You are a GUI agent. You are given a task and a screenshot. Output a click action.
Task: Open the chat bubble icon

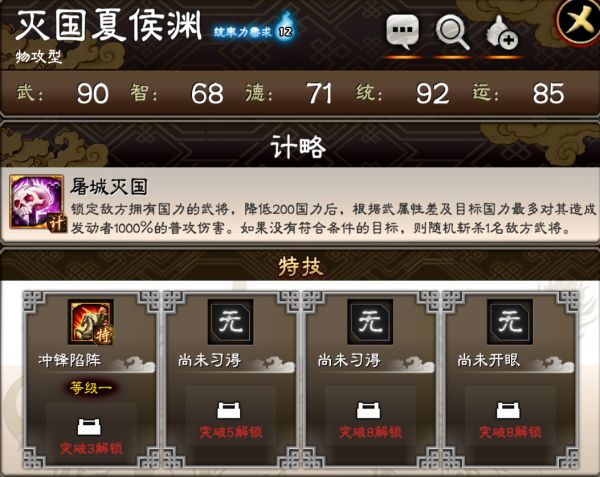coord(402,32)
